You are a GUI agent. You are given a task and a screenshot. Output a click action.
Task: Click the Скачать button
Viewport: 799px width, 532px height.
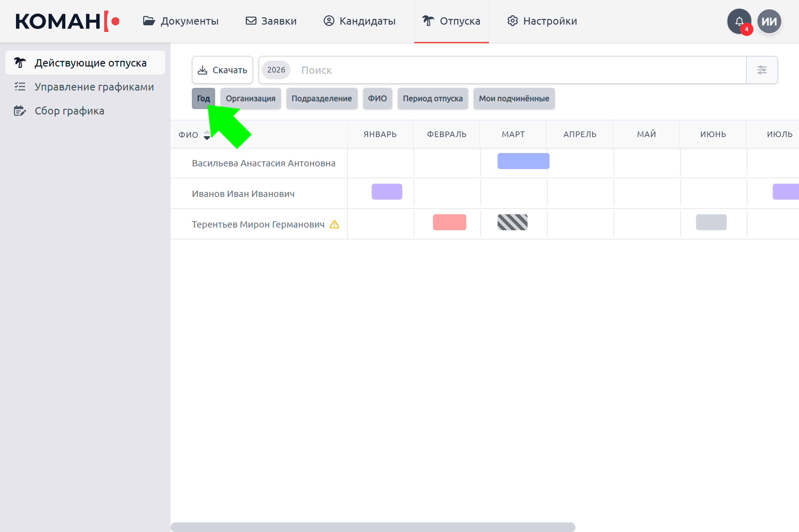coord(222,70)
